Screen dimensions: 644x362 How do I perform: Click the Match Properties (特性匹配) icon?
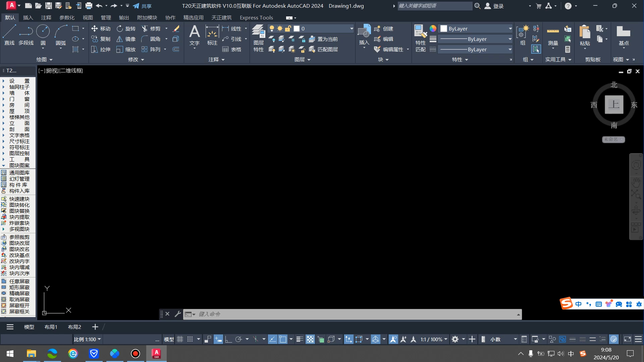[x=420, y=38]
